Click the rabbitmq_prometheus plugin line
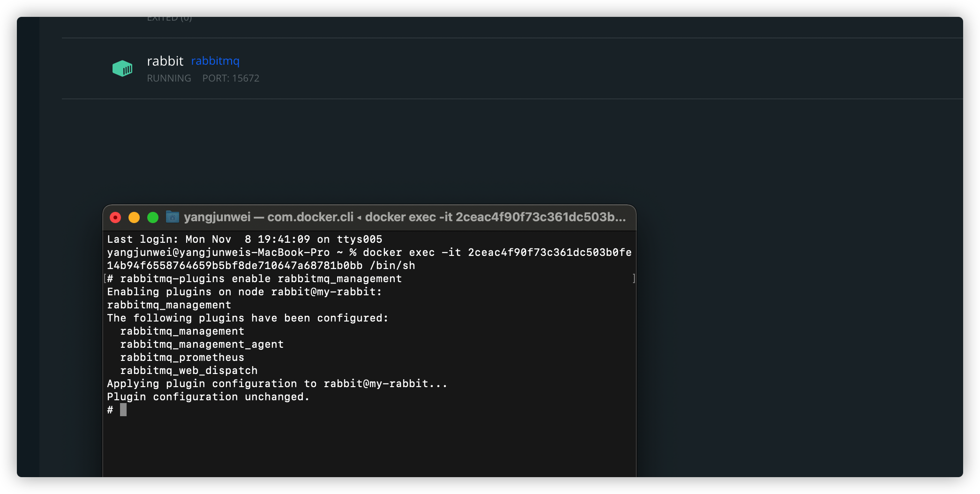Viewport: 980px width, 494px height. click(182, 358)
